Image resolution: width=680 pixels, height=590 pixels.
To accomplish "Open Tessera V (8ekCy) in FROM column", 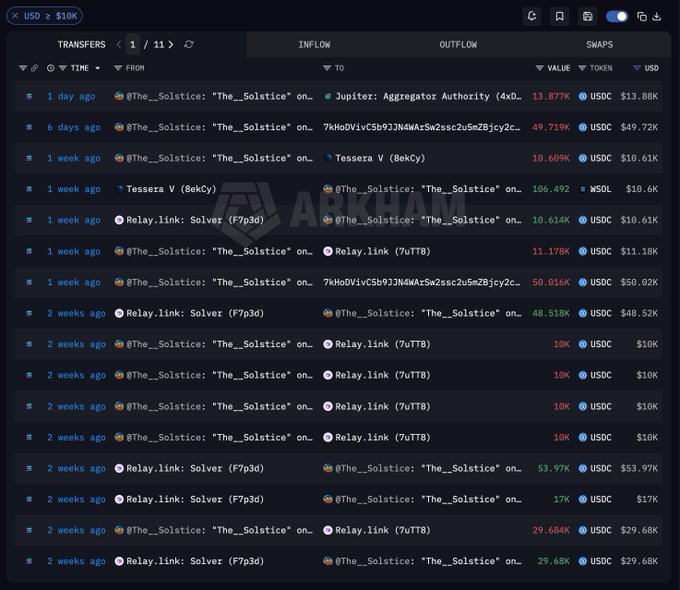I will tap(171, 189).
